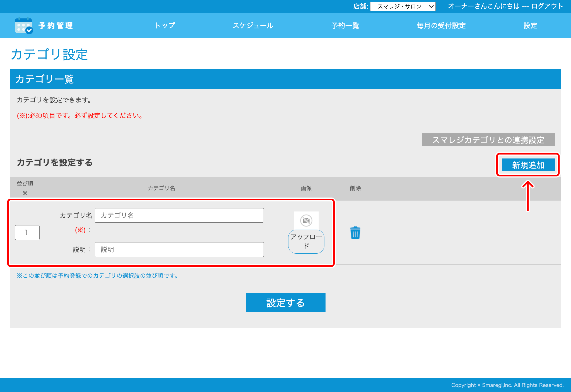The image size is (571, 392).
Task: Open the 設定 menu in the navbar
Action: (530, 26)
